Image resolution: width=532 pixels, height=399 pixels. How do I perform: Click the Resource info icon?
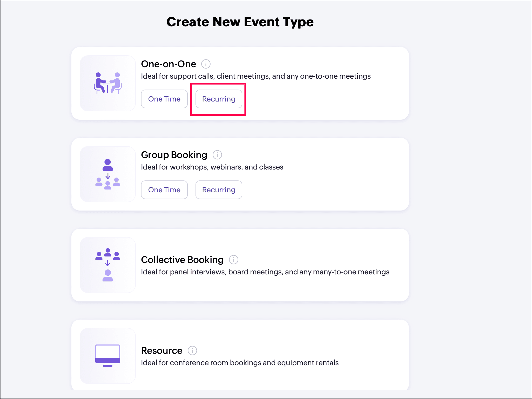tap(192, 350)
